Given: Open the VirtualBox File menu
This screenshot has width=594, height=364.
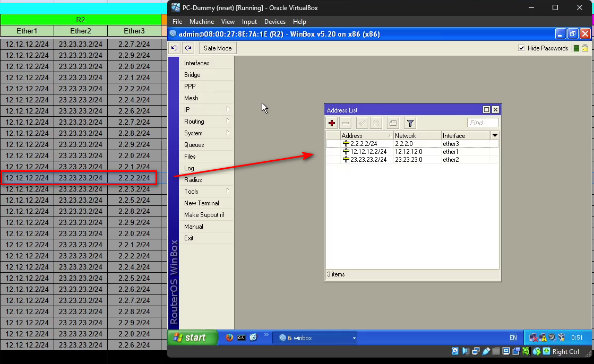Looking at the screenshot, I should coord(177,22).
